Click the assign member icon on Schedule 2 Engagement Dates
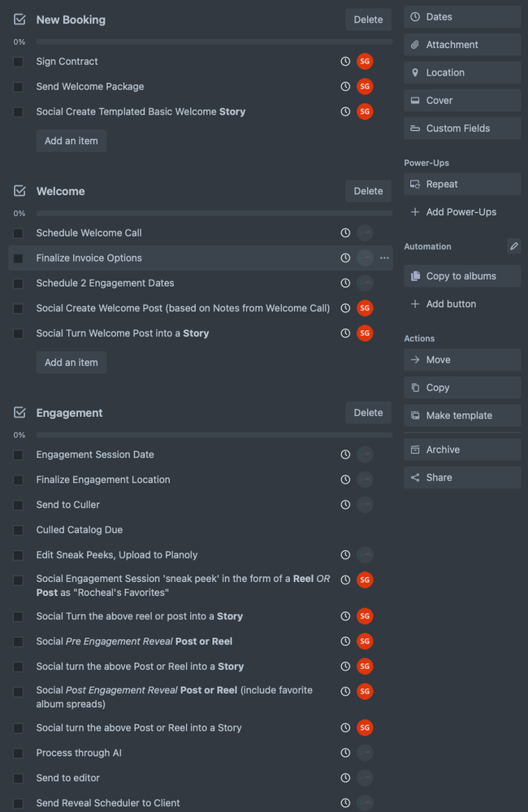Viewport: 528px width, 812px height. (365, 284)
